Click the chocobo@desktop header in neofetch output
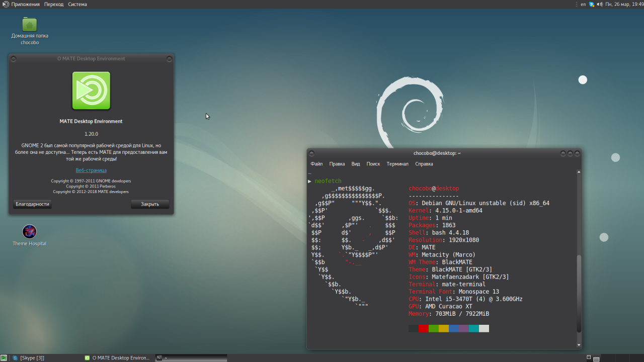The image size is (644, 362). pos(434,189)
